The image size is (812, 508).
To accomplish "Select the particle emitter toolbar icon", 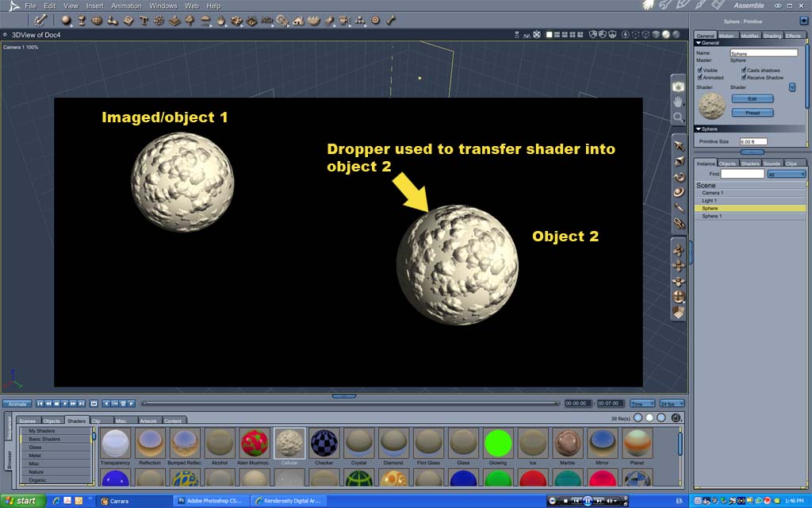I will pyautogui.click(x=159, y=20).
